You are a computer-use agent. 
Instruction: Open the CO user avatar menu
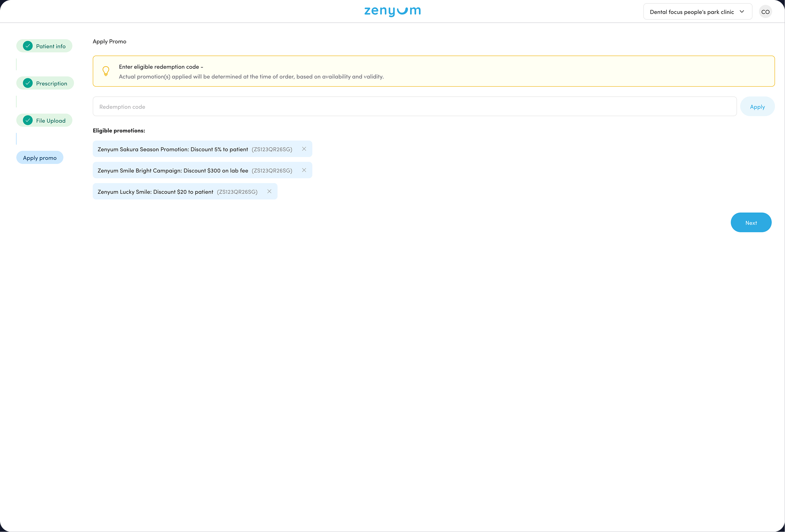765,12
